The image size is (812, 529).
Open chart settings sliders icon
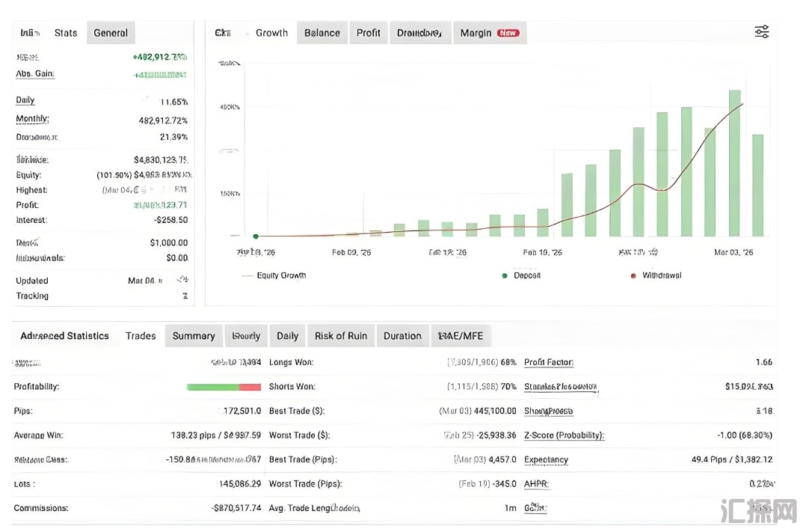coord(761,32)
